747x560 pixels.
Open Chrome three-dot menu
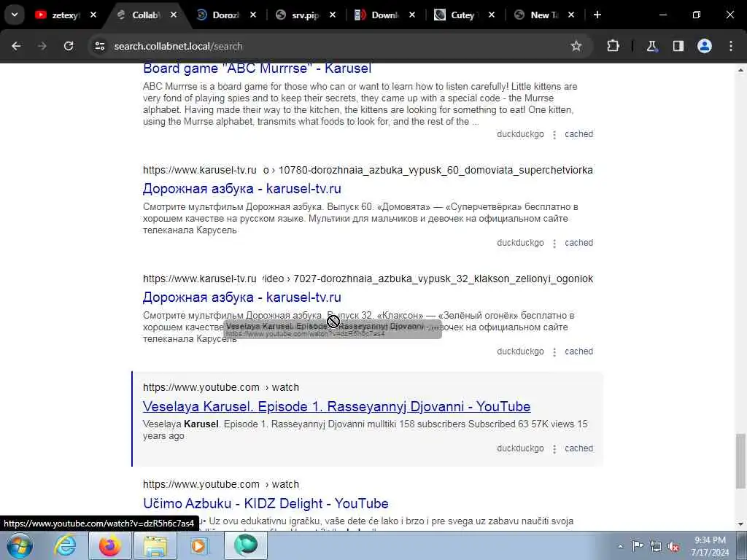(731, 46)
